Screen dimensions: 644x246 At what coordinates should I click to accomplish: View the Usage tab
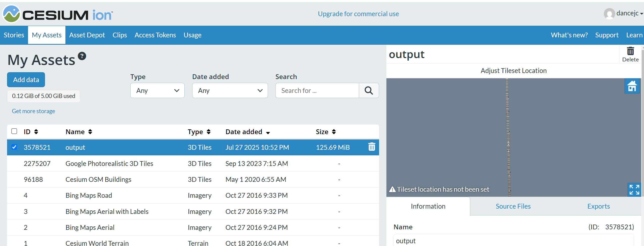tap(192, 35)
